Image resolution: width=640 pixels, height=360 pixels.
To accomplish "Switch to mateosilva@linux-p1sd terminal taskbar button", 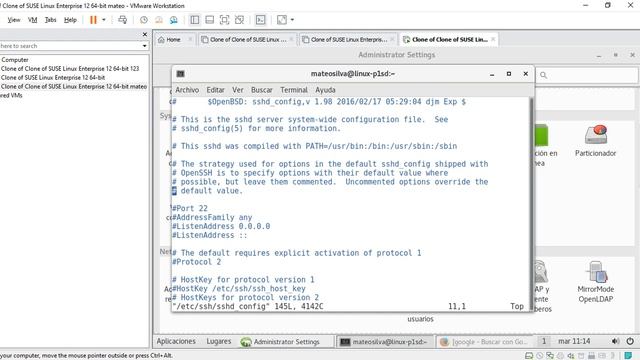I will (x=384, y=342).
